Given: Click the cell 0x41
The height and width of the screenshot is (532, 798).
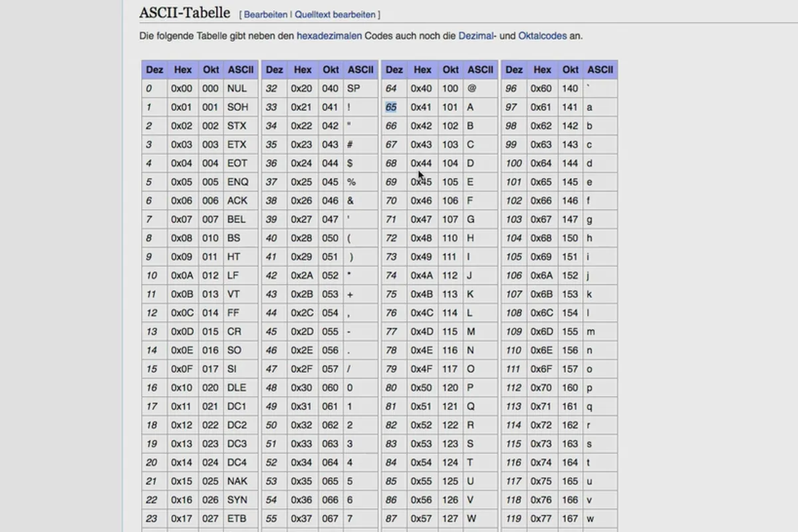Looking at the screenshot, I should click(422, 107).
